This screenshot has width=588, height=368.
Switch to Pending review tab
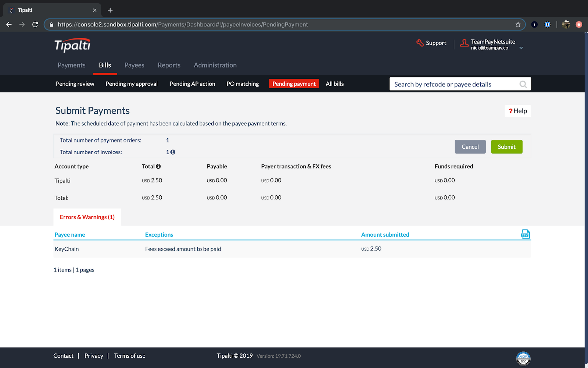point(75,84)
